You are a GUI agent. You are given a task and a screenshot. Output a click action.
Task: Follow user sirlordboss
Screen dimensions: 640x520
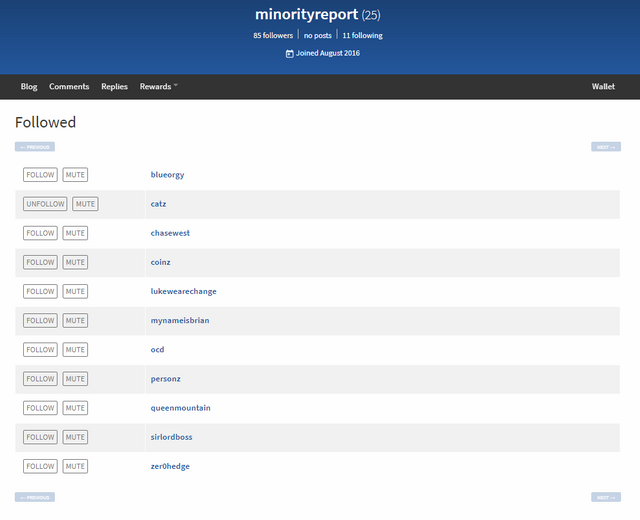40,437
